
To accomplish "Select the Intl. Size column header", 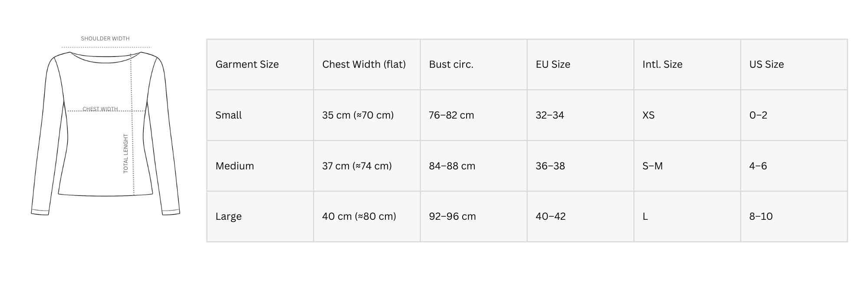I will tap(662, 64).
